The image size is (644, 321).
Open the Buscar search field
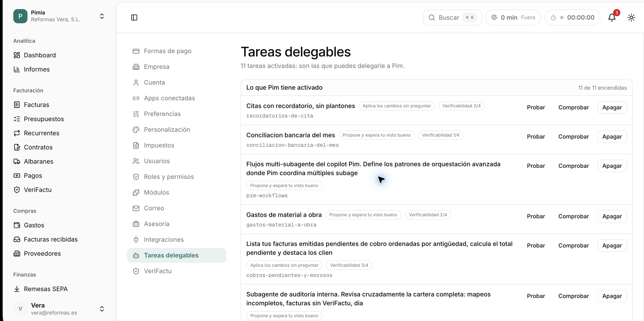point(452,17)
